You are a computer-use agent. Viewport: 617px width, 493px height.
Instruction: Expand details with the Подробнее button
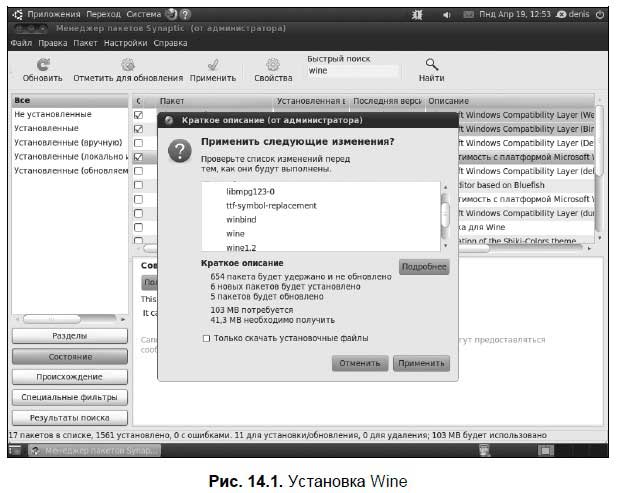click(x=424, y=268)
